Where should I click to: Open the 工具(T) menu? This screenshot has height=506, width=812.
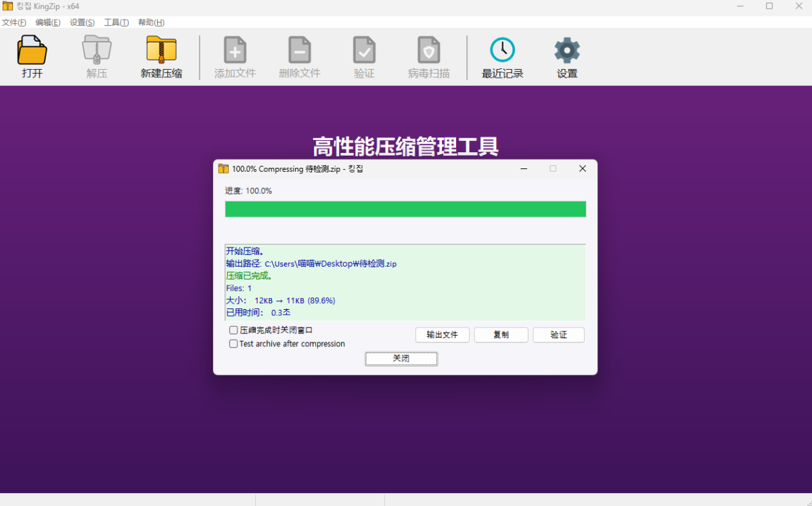pyautogui.click(x=116, y=22)
